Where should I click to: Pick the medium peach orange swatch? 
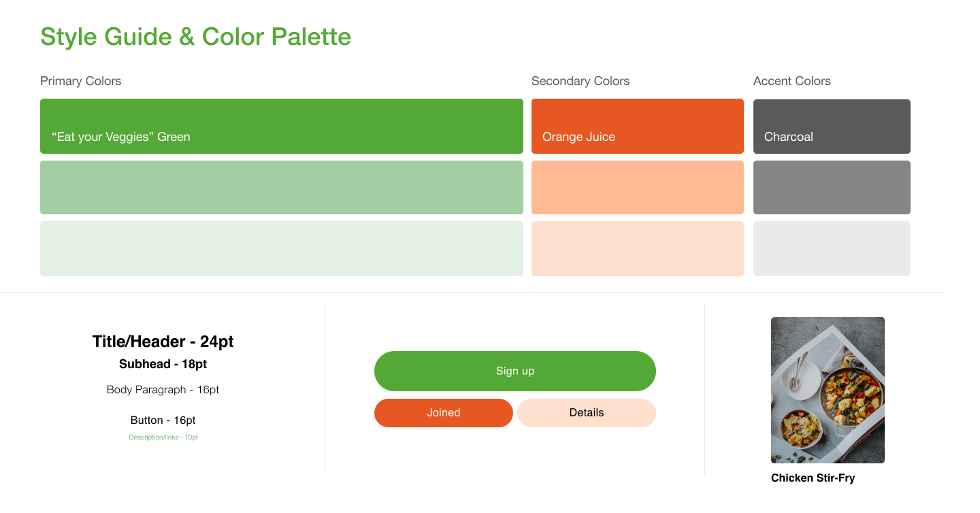(x=638, y=187)
